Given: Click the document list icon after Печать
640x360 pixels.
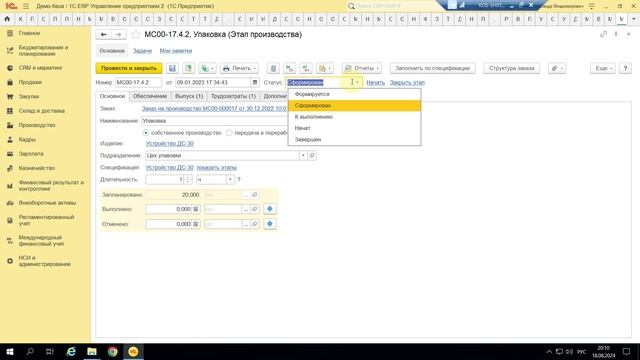Looking at the screenshot, I should click(x=273, y=68).
